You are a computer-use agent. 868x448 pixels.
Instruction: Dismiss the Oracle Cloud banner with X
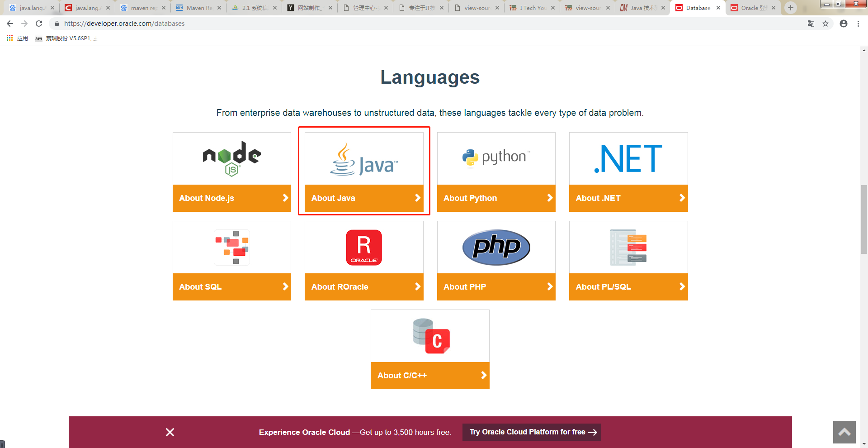pyautogui.click(x=170, y=432)
